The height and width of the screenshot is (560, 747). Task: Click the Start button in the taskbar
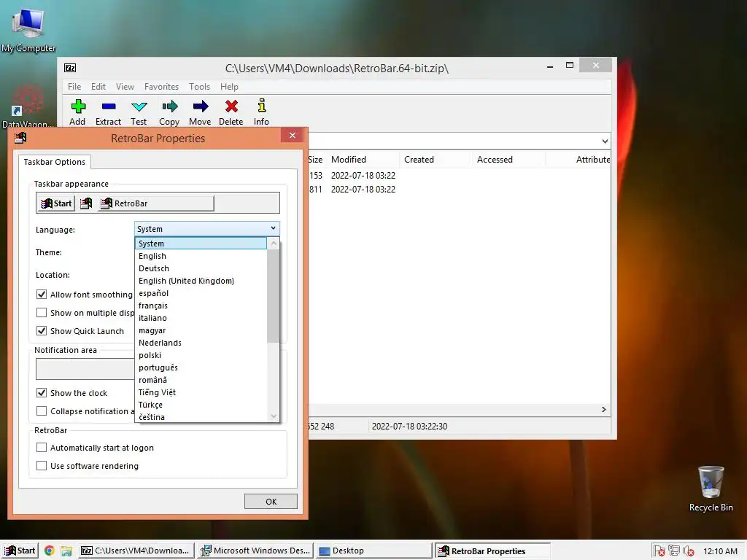(x=20, y=551)
